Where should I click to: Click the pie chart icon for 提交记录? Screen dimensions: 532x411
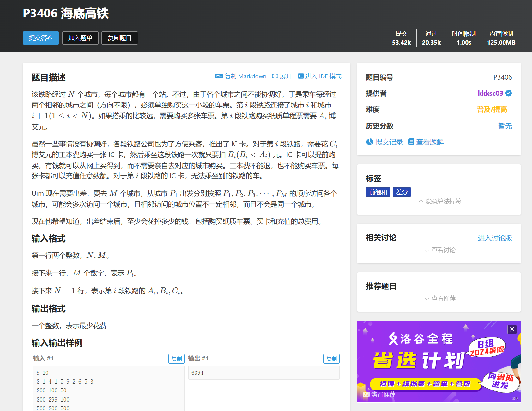[370, 142]
